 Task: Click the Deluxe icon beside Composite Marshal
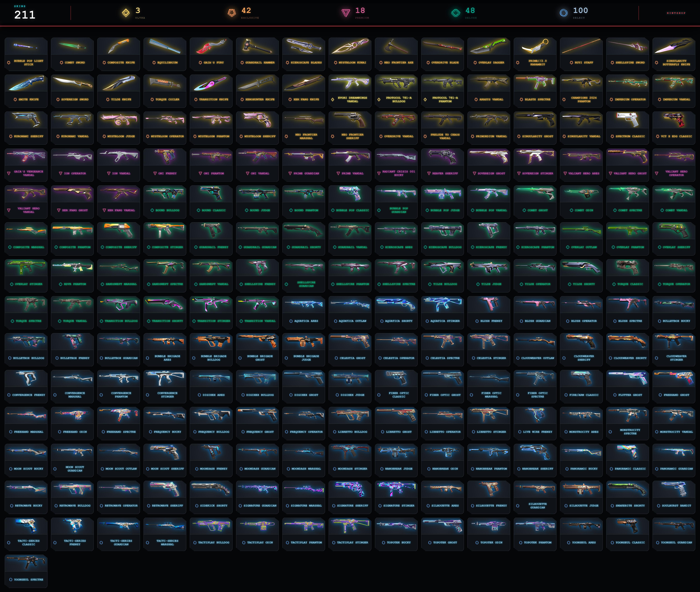pos(10,247)
